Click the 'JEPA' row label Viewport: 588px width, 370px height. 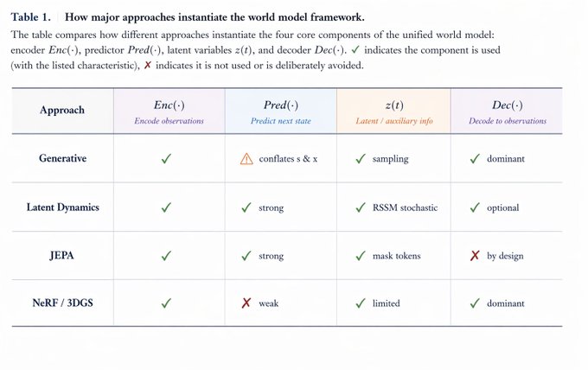(62, 256)
